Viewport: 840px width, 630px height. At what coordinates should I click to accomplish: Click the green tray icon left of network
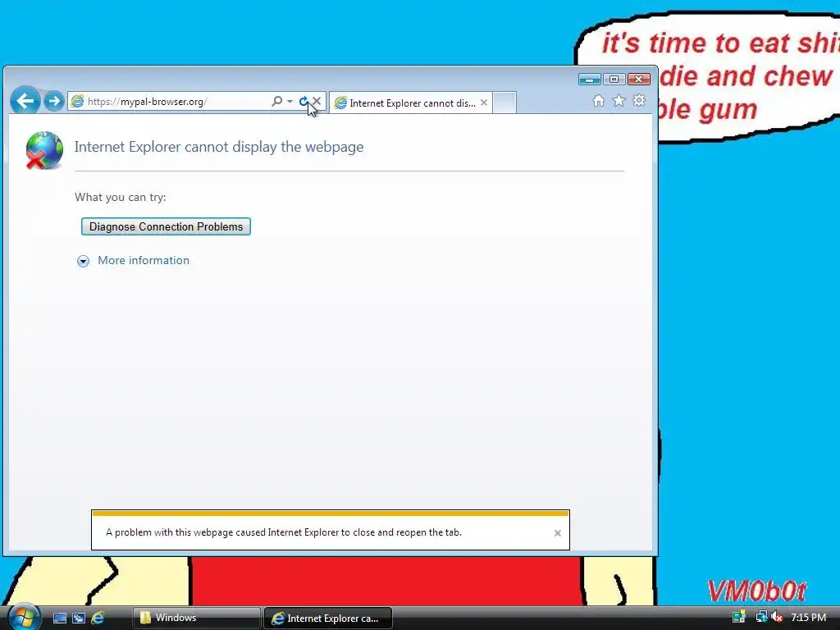pos(739,617)
